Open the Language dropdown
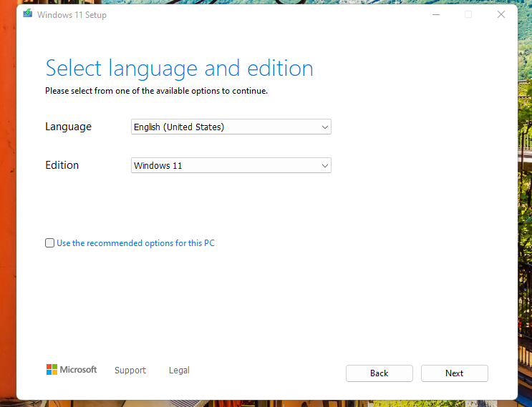532x407 pixels. tap(231, 127)
